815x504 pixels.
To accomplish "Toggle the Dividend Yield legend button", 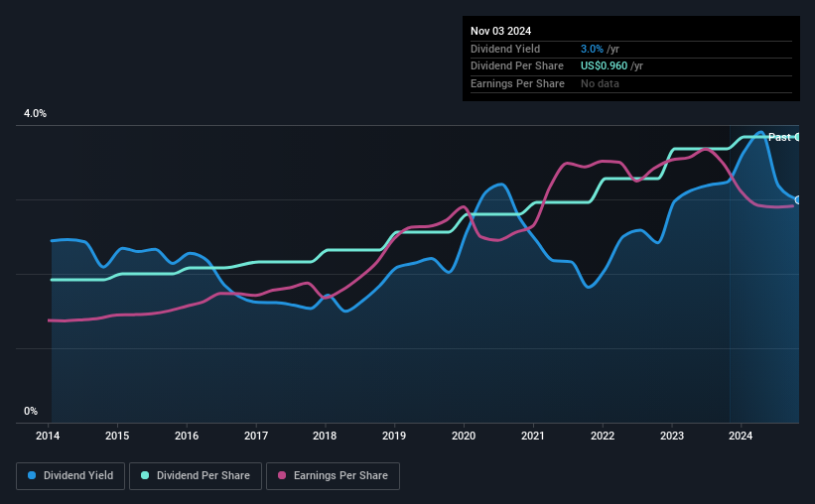I will tap(70, 476).
